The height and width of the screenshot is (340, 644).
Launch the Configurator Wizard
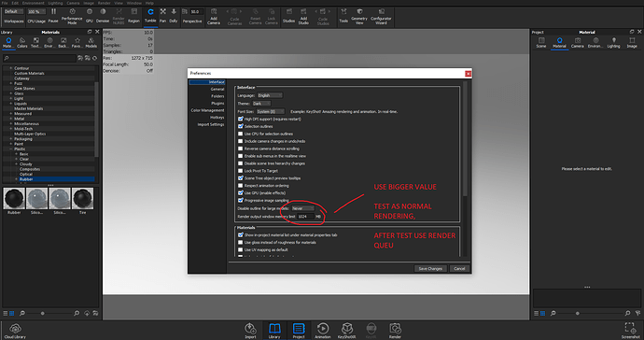[x=381, y=16]
